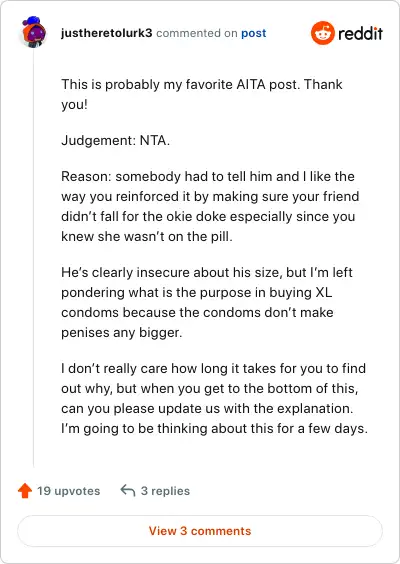Click the '19 upvotes' count
The width and height of the screenshot is (400, 564).
click(x=69, y=491)
